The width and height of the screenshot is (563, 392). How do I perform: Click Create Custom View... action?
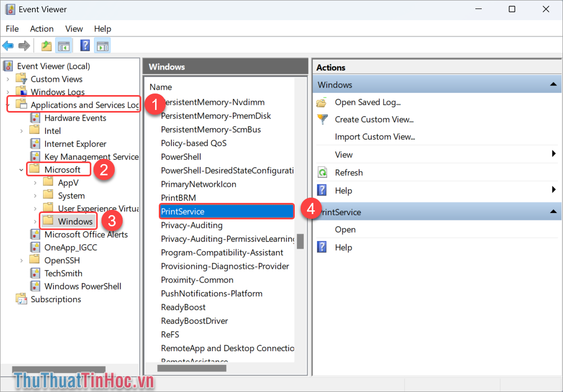point(374,120)
